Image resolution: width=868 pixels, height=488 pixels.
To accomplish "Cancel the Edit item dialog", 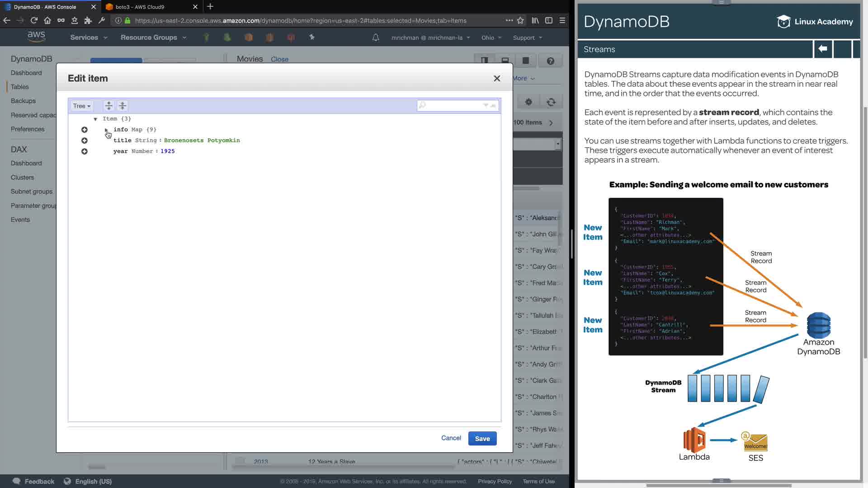I will click(x=451, y=438).
